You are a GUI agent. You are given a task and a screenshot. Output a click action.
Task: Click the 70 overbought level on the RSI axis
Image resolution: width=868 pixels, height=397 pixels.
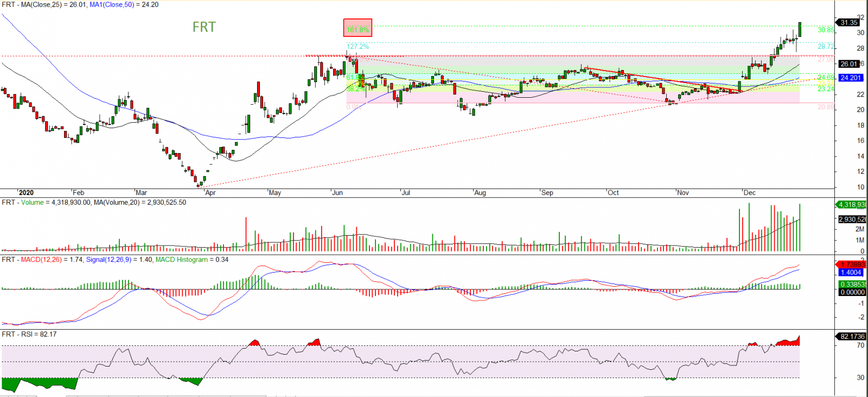tap(860, 345)
